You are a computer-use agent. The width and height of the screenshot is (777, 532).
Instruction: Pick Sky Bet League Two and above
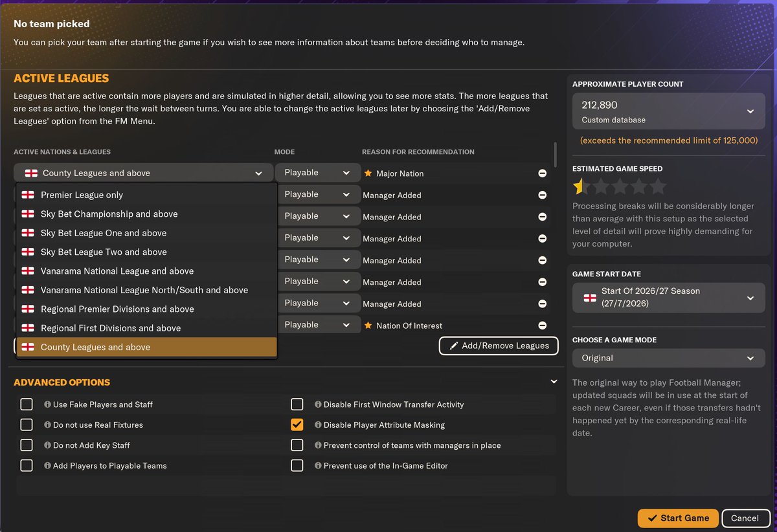pyautogui.click(x=147, y=252)
